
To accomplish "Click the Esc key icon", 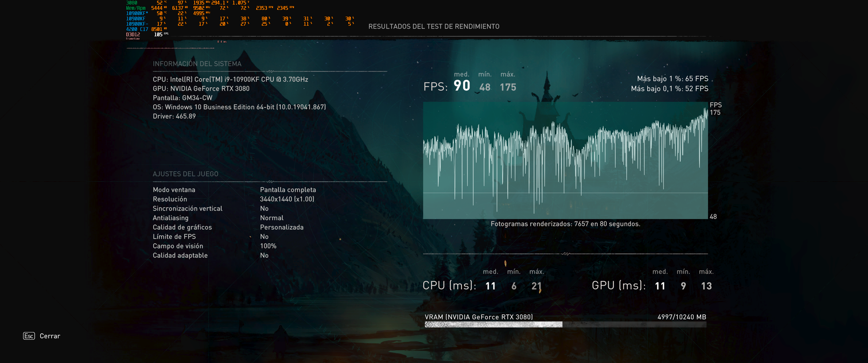I will [x=29, y=336].
